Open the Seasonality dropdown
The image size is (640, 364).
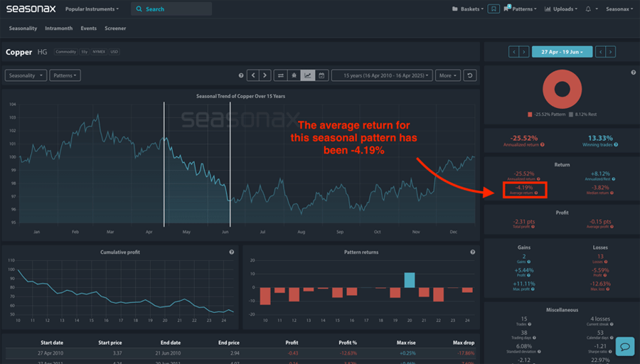pyautogui.click(x=26, y=75)
